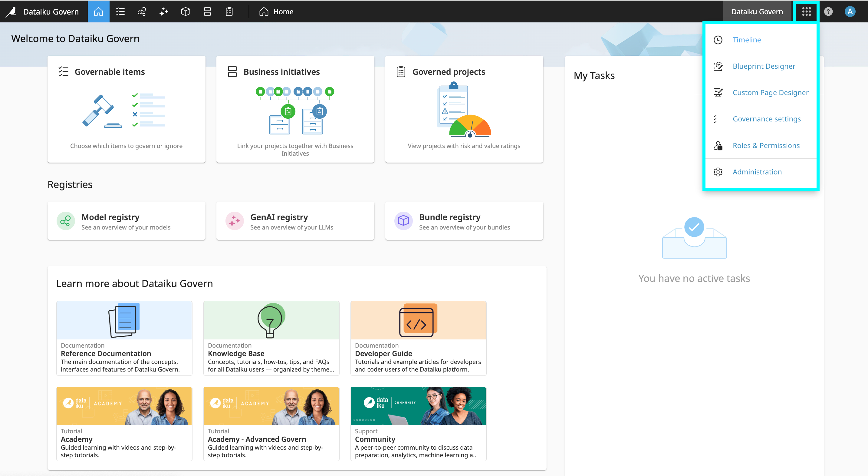Open Blueprint Designer from the menu
Viewport: 868px width, 476px height.
point(764,66)
